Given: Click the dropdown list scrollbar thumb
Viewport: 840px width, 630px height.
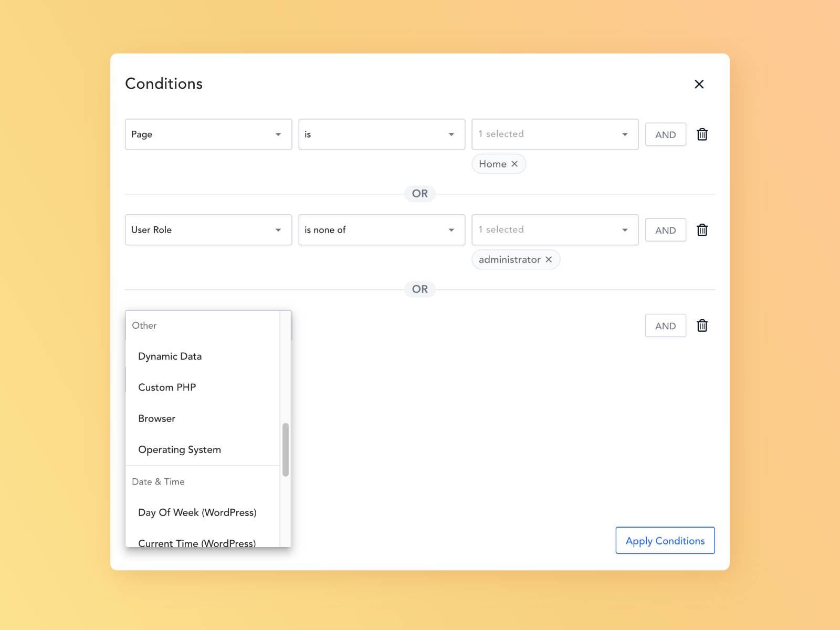Looking at the screenshot, I should [286, 450].
